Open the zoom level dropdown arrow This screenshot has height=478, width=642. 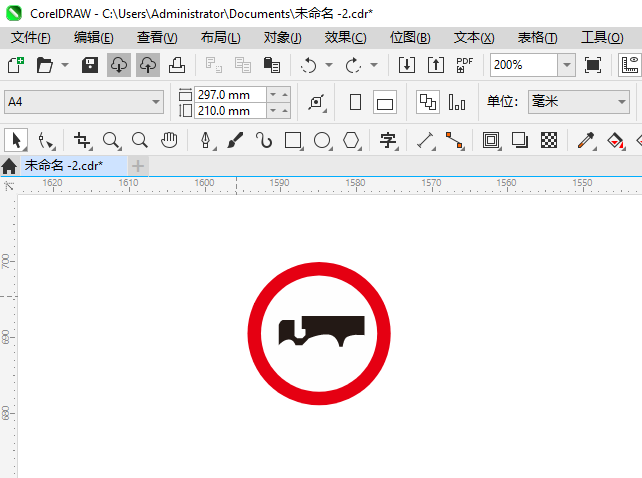(567, 65)
